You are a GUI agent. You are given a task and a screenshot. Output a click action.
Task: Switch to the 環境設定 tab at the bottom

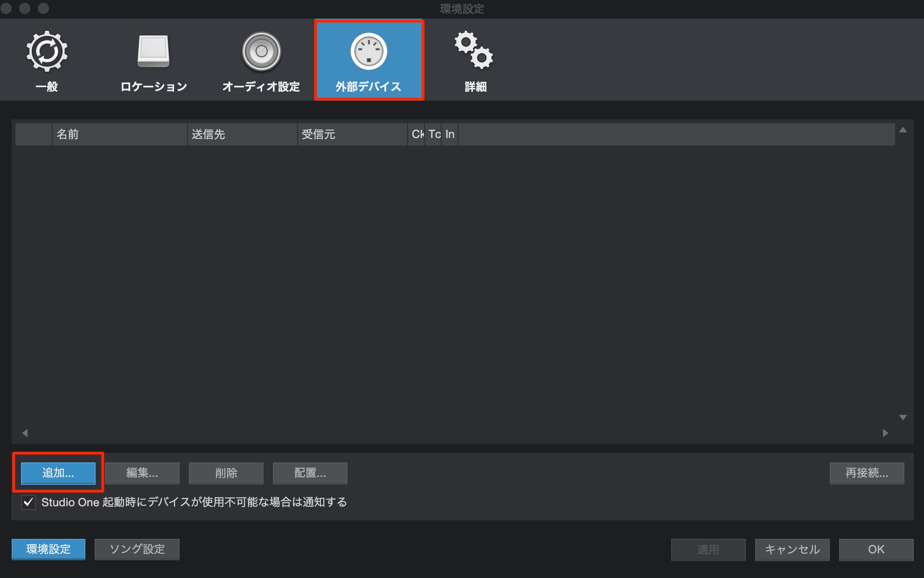tap(49, 549)
